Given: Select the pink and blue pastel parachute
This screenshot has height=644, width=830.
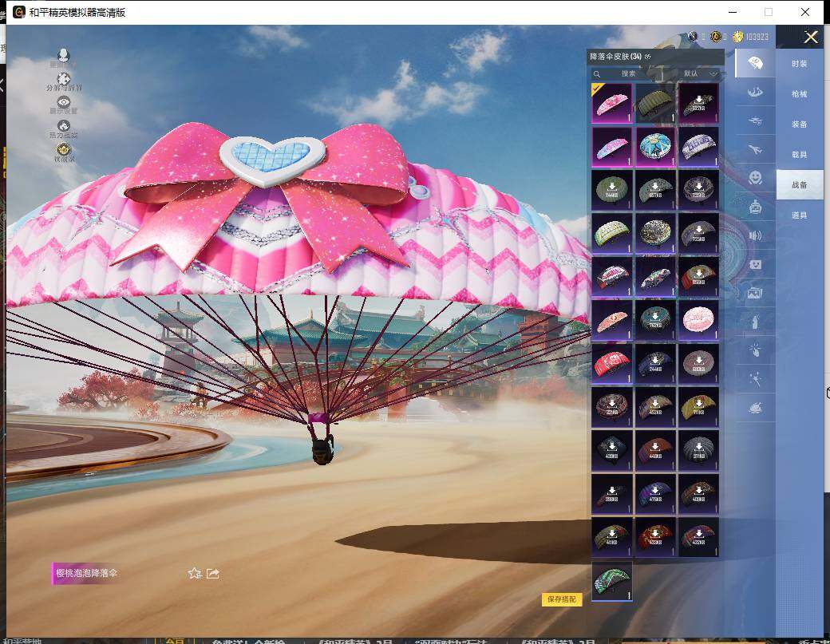Looking at the screenshot, I should (612, 147).
